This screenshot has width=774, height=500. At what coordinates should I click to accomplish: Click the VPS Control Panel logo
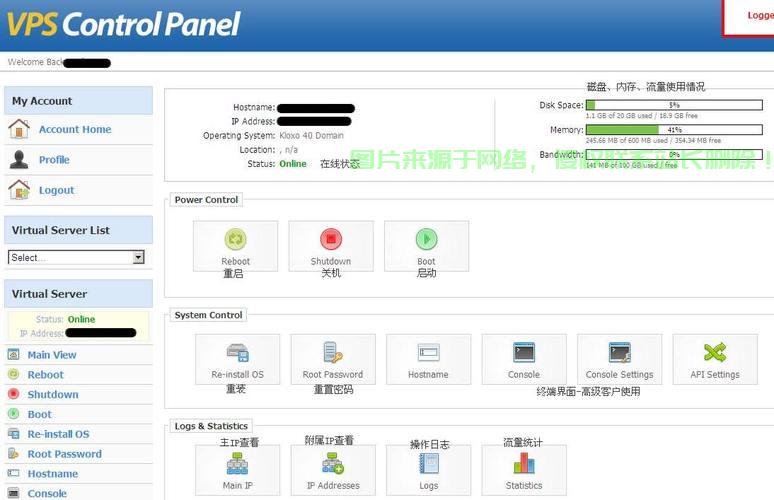(123, 24)
